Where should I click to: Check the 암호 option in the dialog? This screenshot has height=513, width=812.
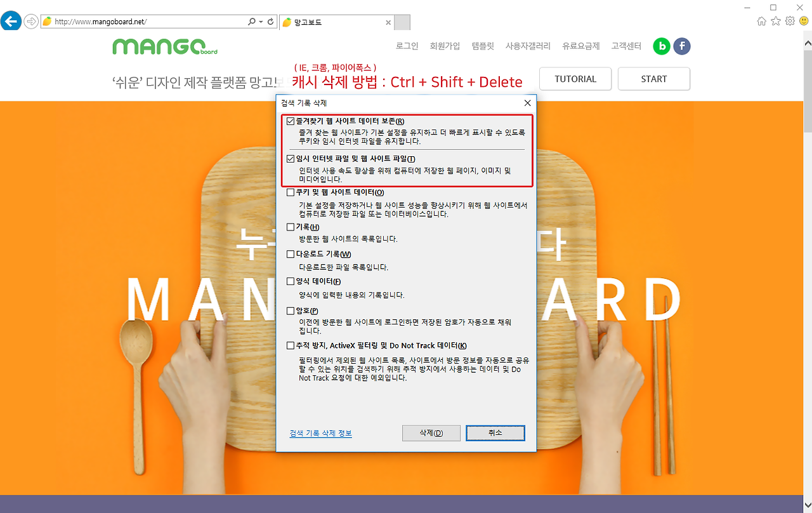point(291,310)
